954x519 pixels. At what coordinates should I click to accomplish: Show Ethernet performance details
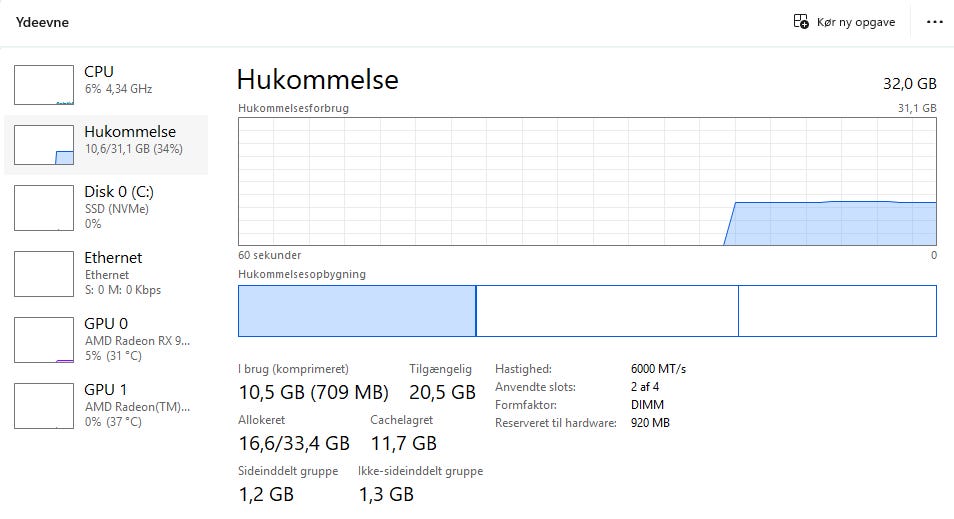(113, 258)
